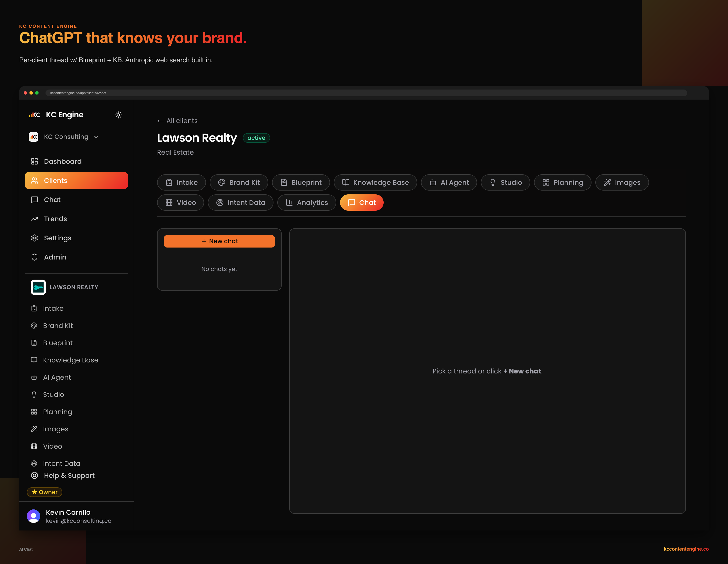Switch to the AI Agent tab
Screen dimensions: 728x564
tap(449, 183)
